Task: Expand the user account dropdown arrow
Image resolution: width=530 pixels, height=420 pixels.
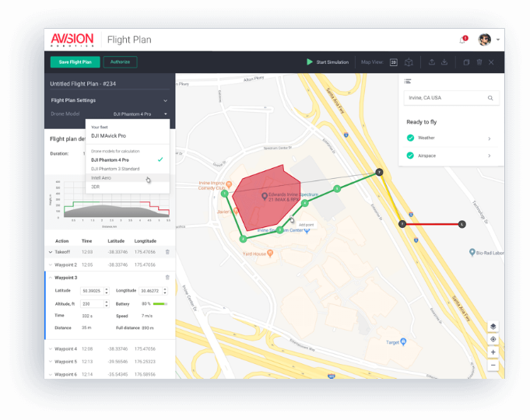Action: pos(498,40)
